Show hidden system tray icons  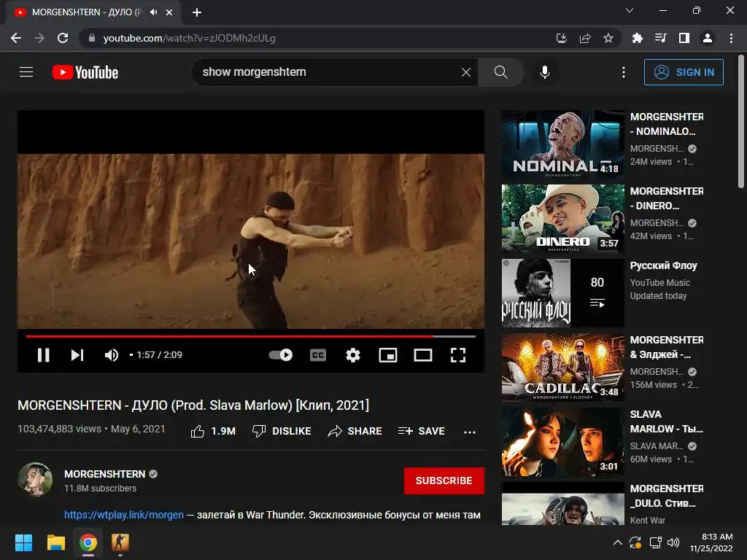(x=617, y=542)
